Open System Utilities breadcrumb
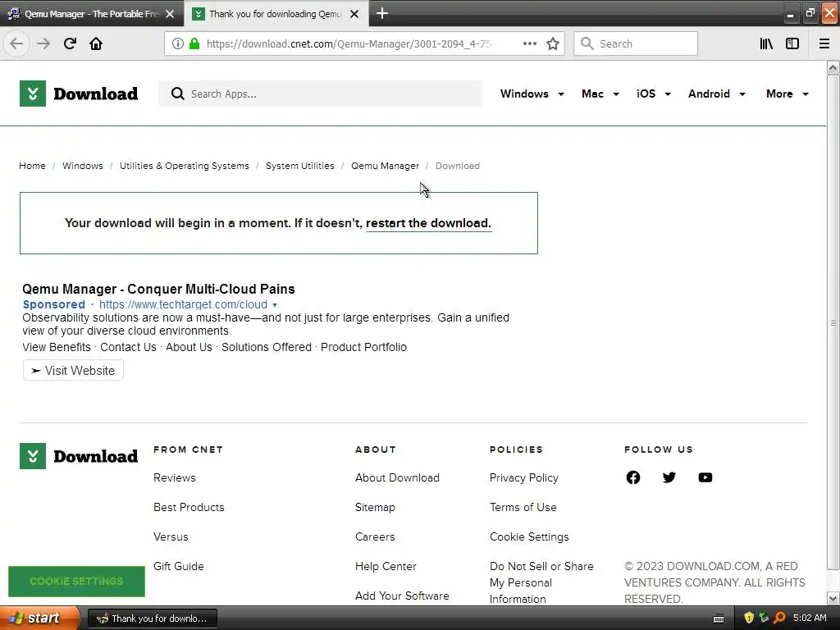This screenshot has width=840, height=630. 300,166
